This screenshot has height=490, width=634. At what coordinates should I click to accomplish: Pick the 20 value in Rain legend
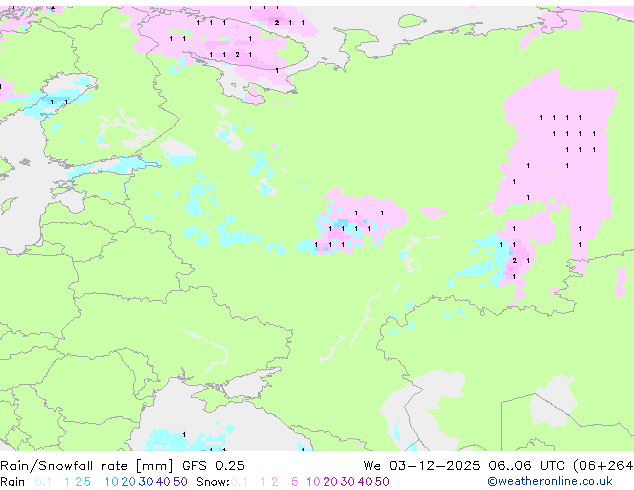pos(128,482)
